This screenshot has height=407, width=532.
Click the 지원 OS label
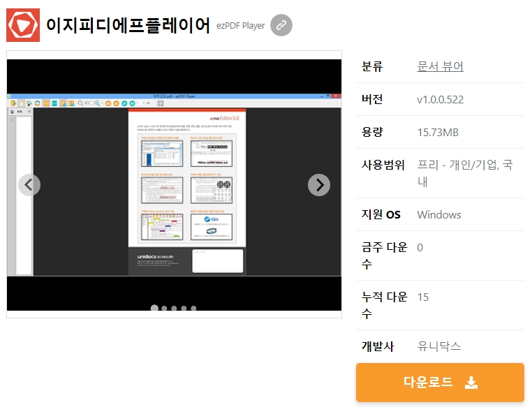(381, 214)
